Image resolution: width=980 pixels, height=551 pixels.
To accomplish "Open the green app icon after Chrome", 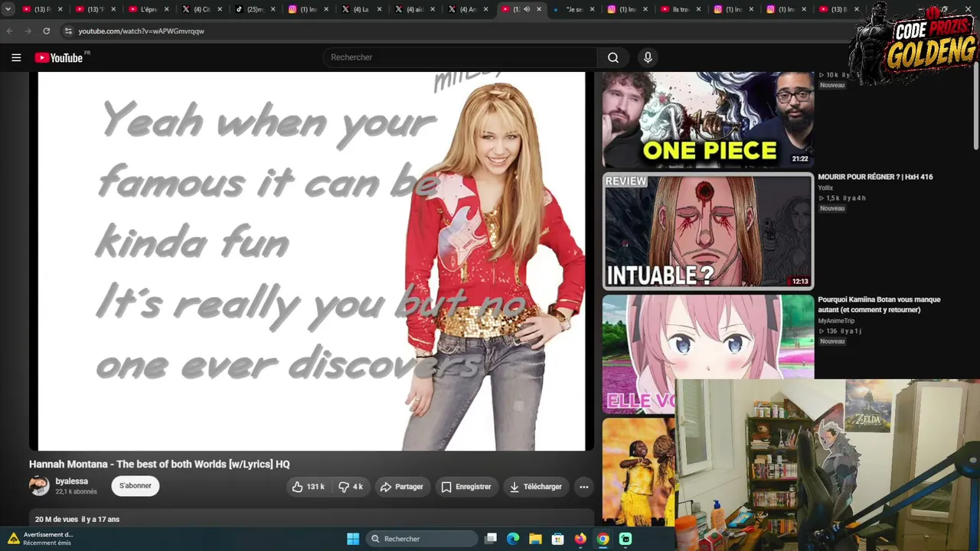I will click(x=626, y=539).
